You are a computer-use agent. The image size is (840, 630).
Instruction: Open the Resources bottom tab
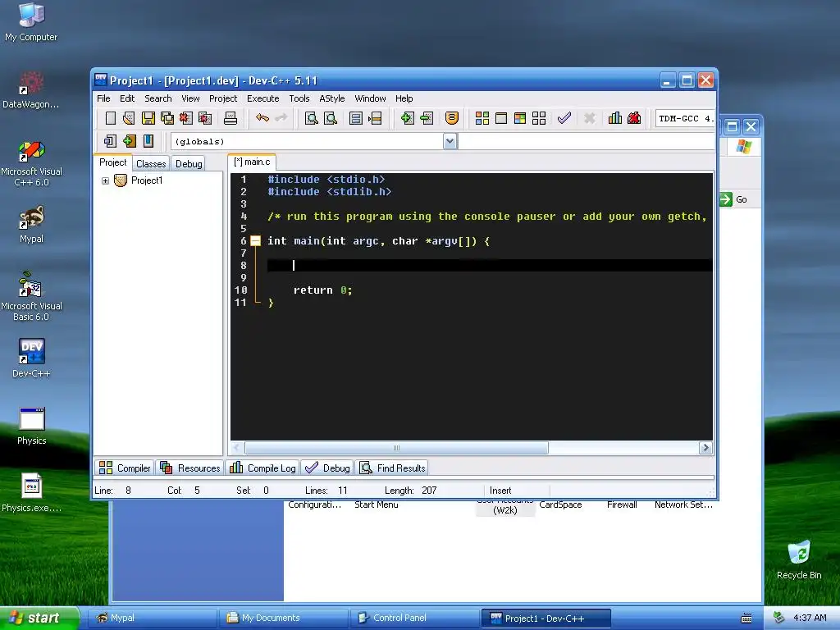pyautogui.click(x=190, y=468)
